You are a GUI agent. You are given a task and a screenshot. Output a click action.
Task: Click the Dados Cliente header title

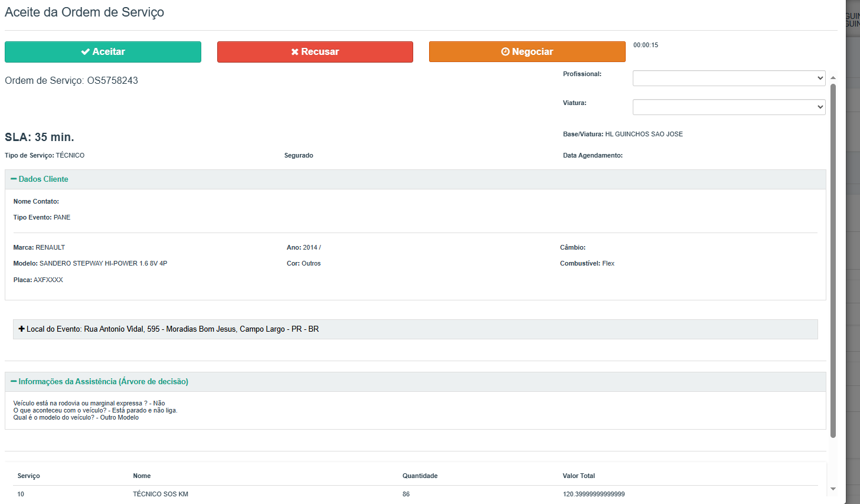43,179
